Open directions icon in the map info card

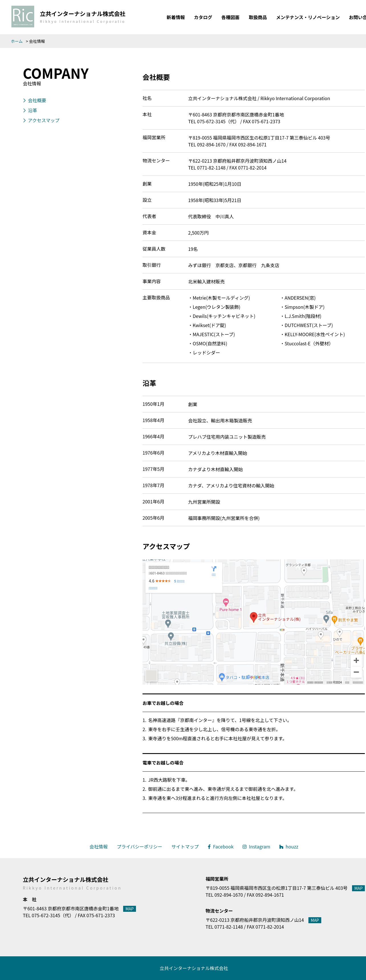point(213,569)
